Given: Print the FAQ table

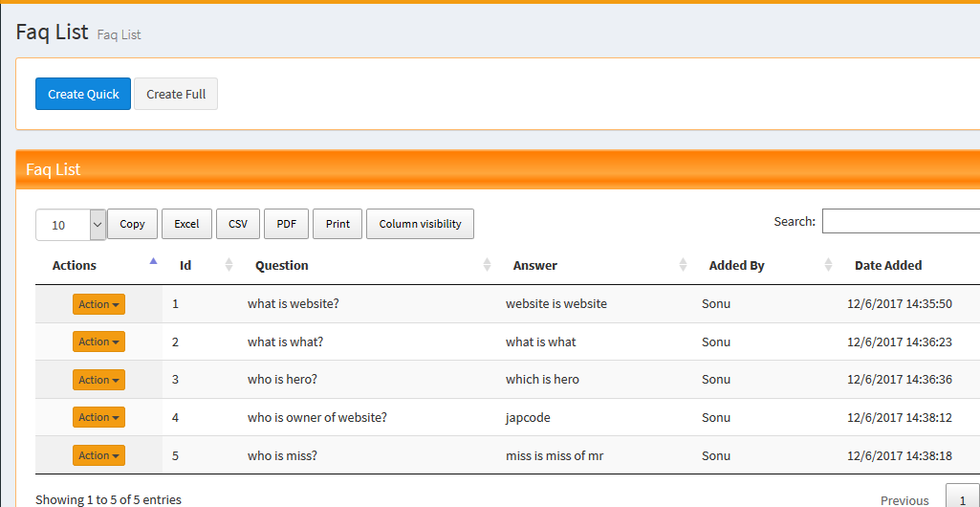Looking at the screenshot, I should click(338, 224).
